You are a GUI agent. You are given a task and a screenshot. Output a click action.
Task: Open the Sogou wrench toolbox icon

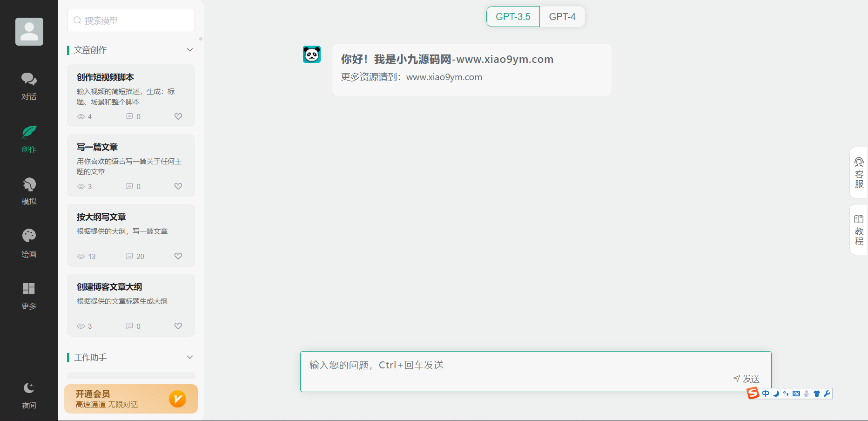[827, 394]
